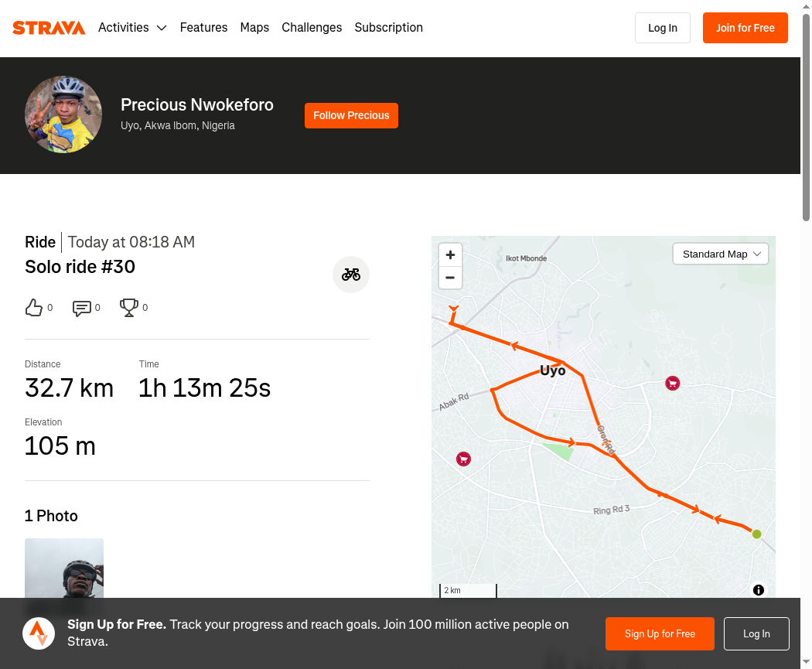Click Join for Free button
The image size is (812, 669).
coord(745,28)
